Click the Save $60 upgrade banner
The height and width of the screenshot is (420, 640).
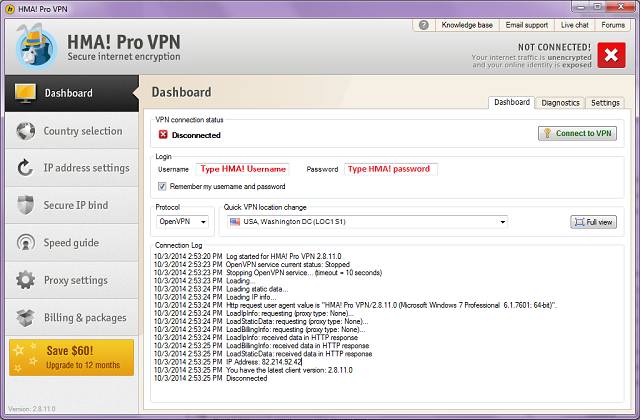coord(70,357)
